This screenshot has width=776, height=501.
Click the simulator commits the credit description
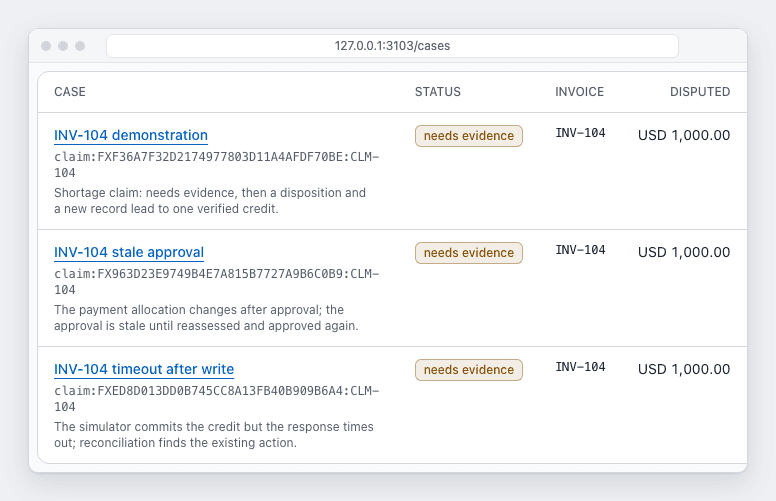pos(214,435)
